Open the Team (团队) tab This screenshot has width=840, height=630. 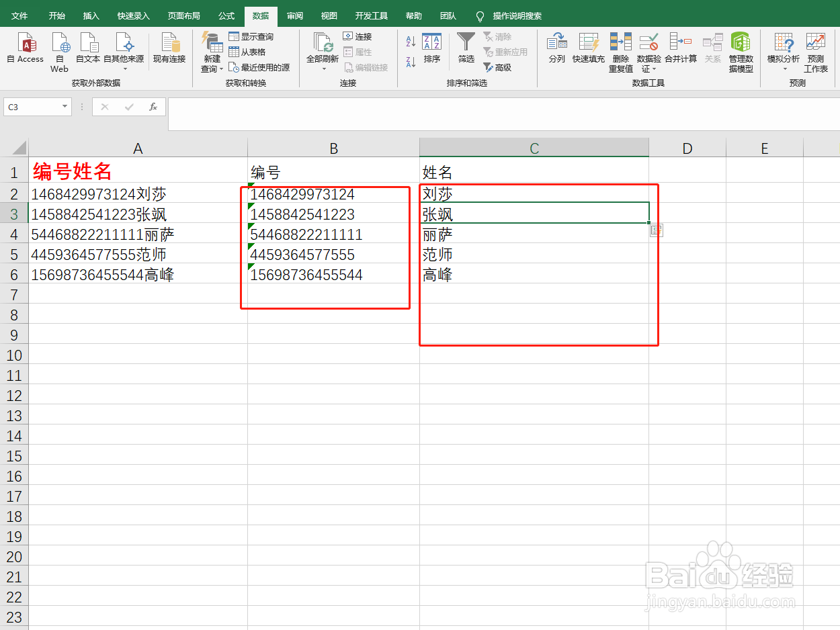[448, 16]
